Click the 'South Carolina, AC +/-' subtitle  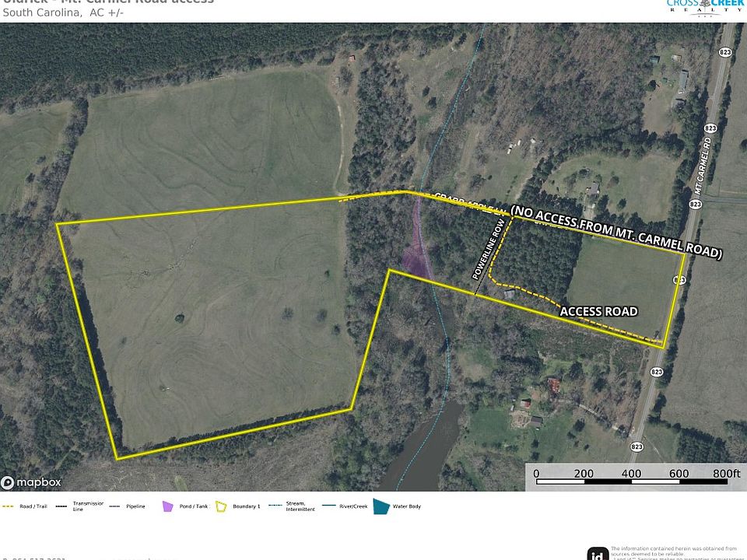pos(63,13)
